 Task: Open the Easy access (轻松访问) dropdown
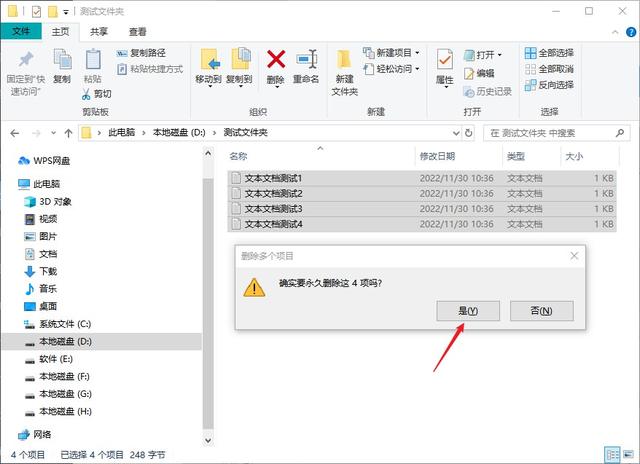click(391, 69)
